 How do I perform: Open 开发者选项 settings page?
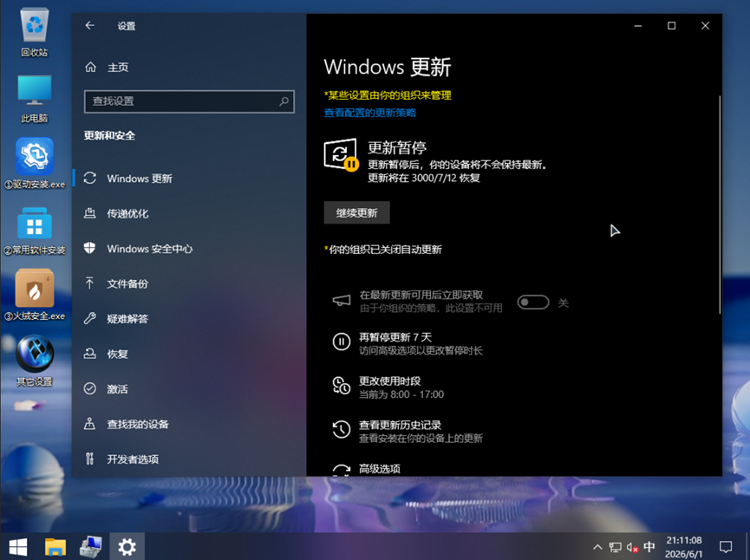pos(189,459)
